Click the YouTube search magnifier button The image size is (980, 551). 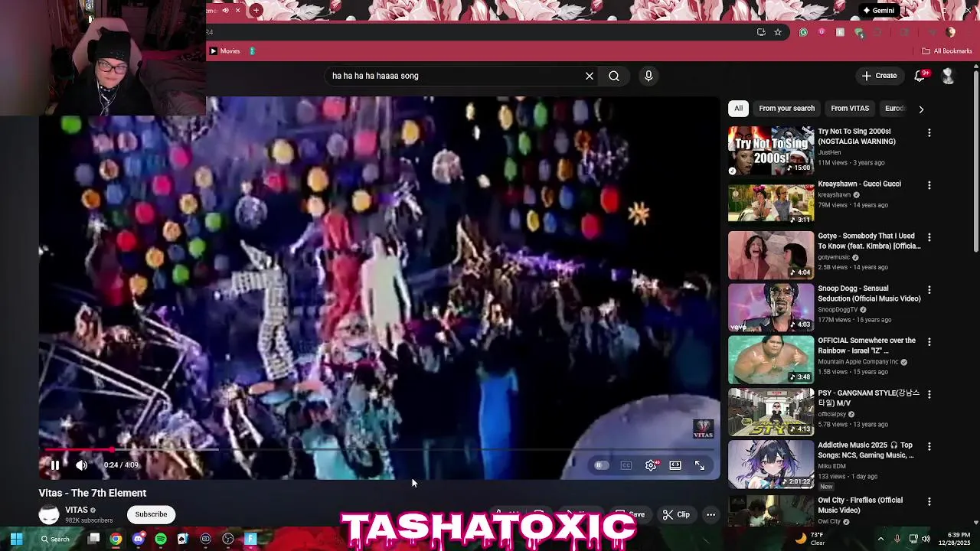(614, 76)
